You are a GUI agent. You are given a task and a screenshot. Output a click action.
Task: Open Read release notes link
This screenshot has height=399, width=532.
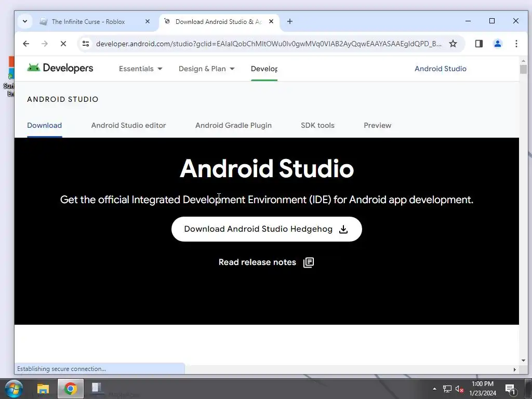point(257,262)
